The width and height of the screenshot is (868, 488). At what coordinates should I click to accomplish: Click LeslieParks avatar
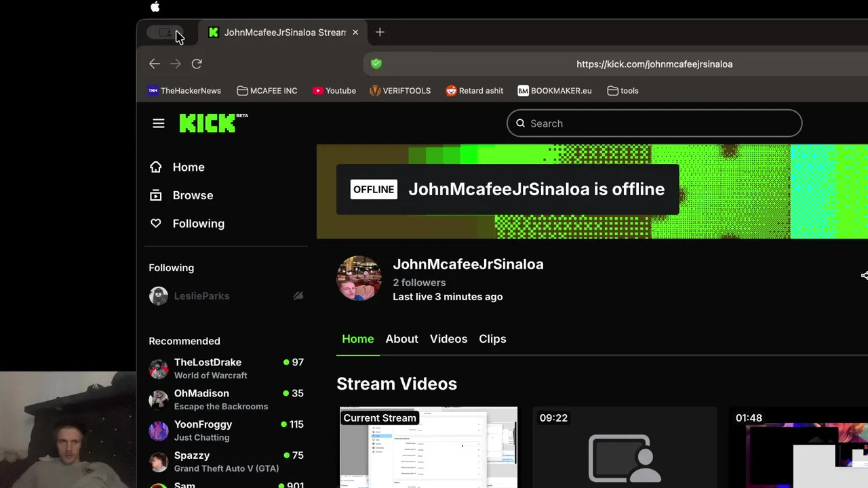pos(159,296)
